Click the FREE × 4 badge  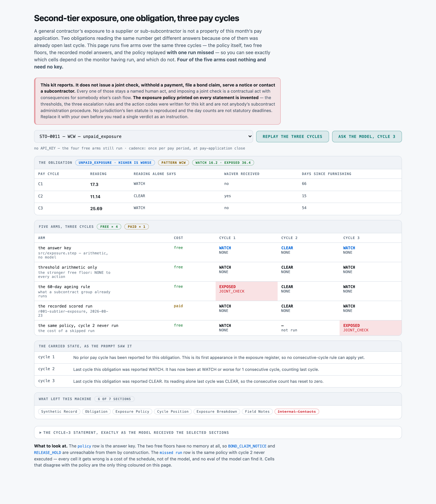click(109, 227)
